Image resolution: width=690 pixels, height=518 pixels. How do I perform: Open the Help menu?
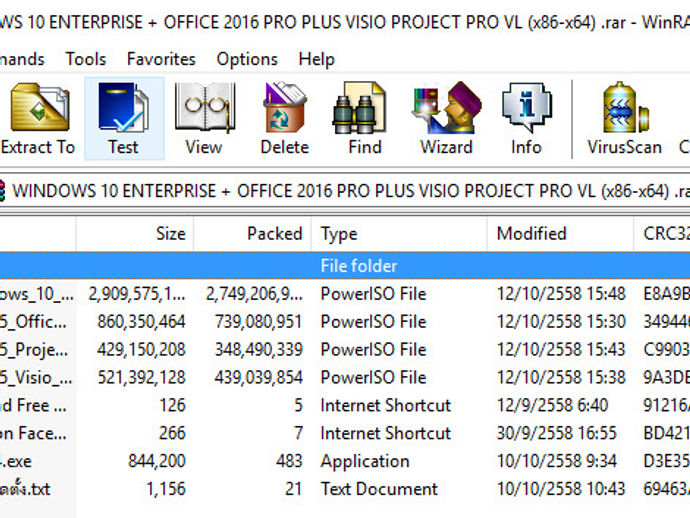coord(316,59)
